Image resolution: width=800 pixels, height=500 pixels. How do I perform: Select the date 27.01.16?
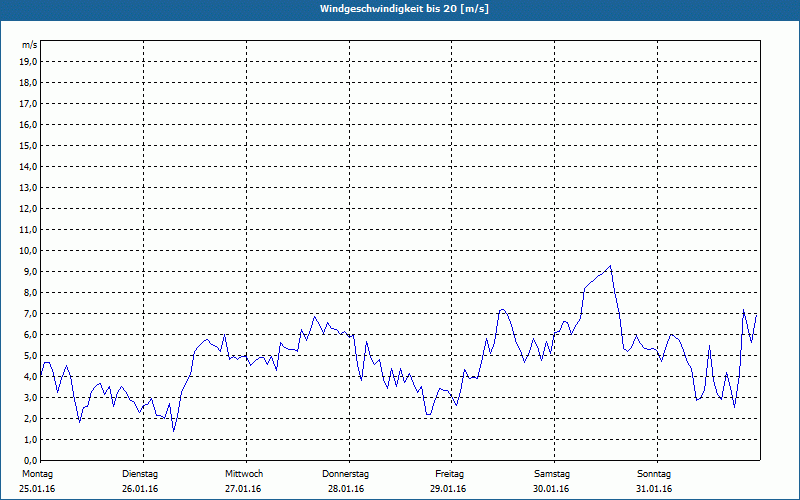tap(243, 489)
